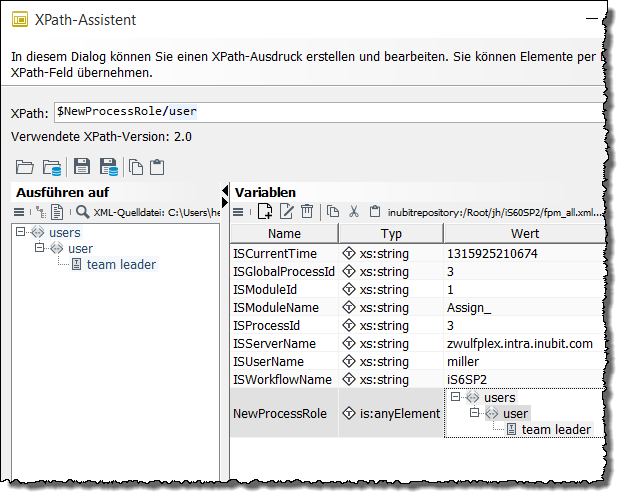Open the Variablen panel hamburger menu
The height and width of the screenshot is (501, 625).
coord(238,211)
